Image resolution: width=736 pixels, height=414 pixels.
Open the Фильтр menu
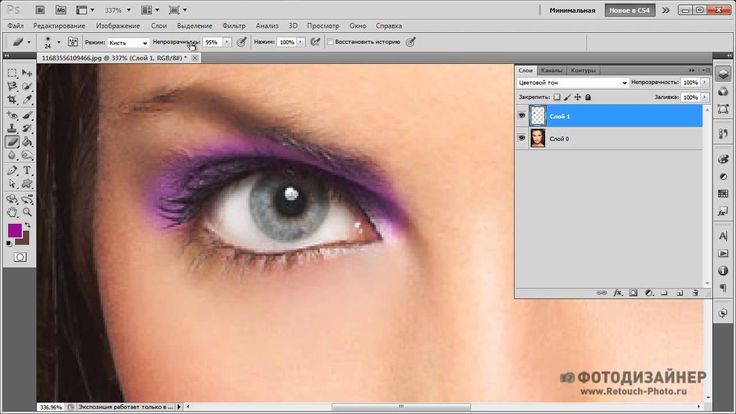click(x=234, y=26)
